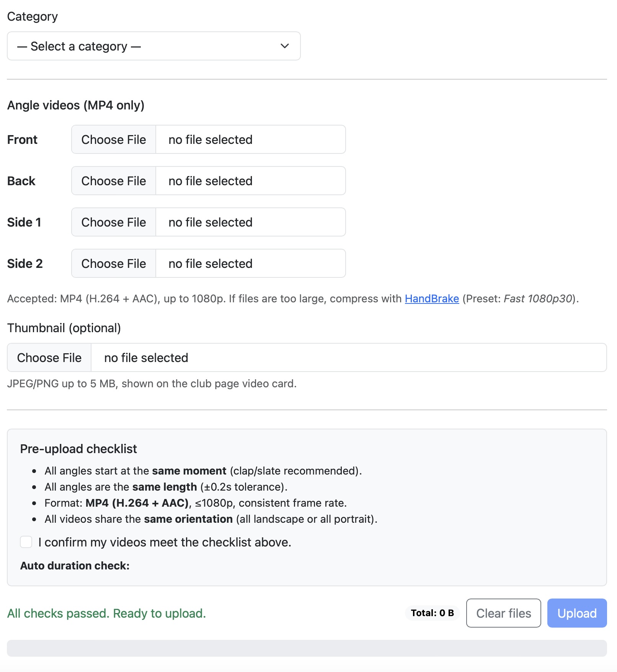Click the Thumbnail "no file selected" text
The image size is (617, 672).
[146, 358]
